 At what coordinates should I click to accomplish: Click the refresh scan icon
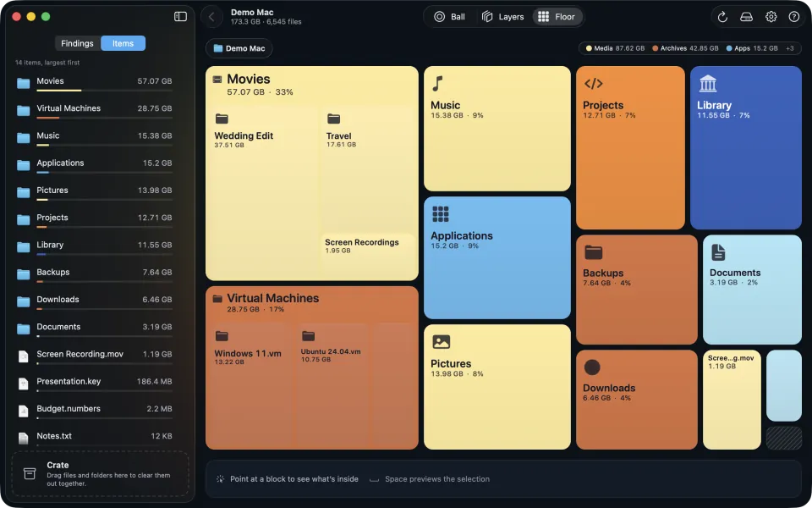pyautogui.click(x=722, y=17)
